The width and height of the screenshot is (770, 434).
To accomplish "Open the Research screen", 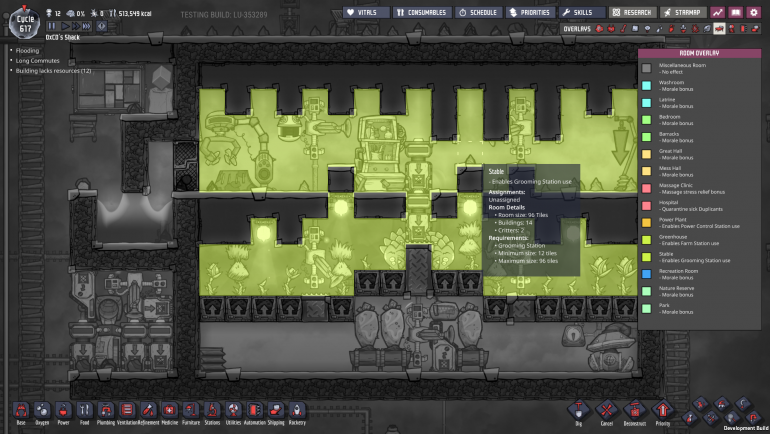I will [x=632, y=12].
